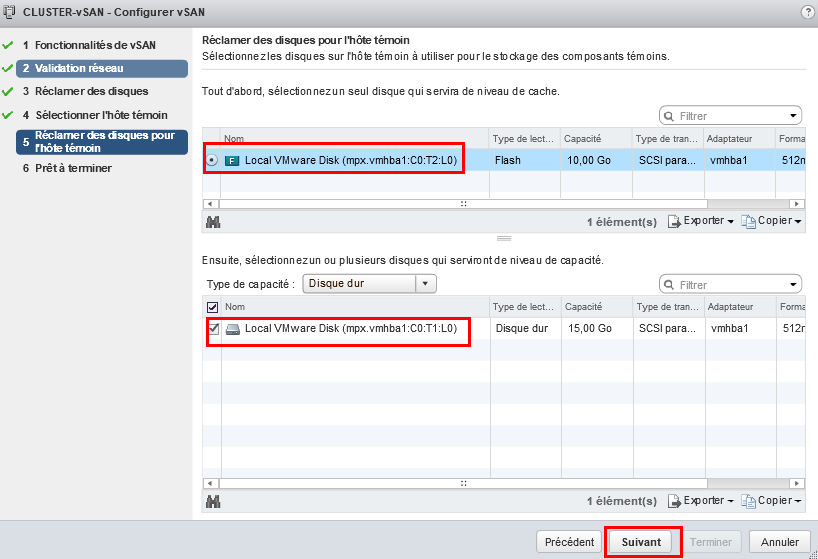Click left scroll arrow of cache table
Screen dimensions: 818x559
click(x=210, y=204)
